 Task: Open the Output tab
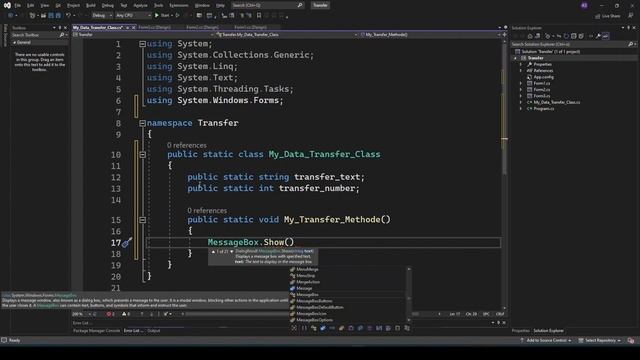pyautogui.click(x=154, y=331)
